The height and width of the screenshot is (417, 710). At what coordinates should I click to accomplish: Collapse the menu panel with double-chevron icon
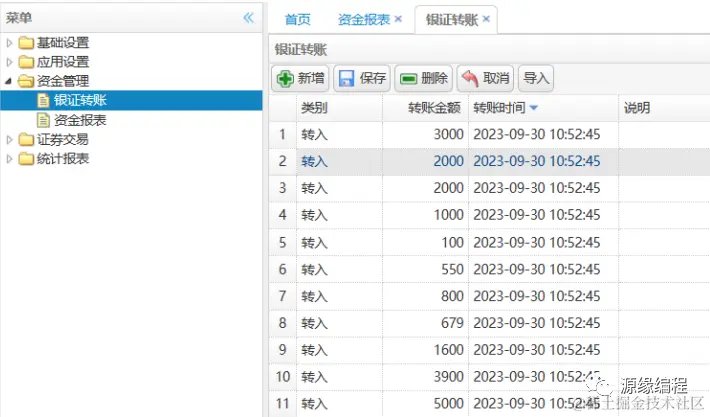tap(249, 18)
